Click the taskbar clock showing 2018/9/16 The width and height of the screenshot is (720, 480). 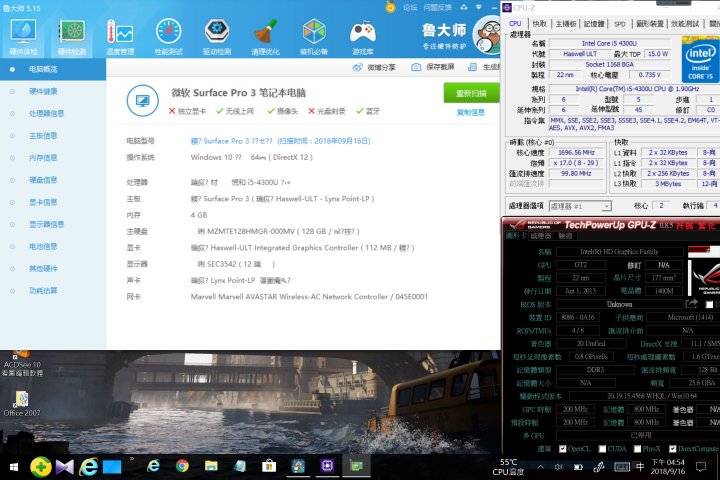coord(668,467)
